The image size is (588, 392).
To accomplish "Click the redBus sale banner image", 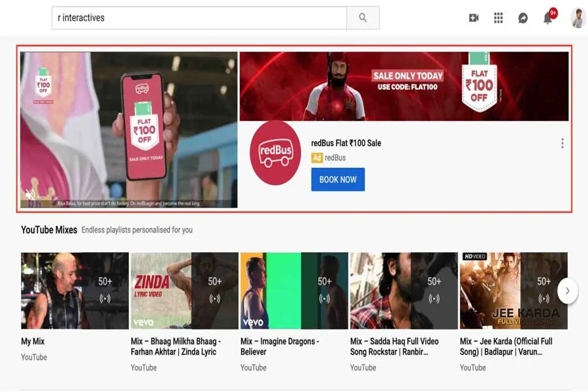I will [404, 86].
